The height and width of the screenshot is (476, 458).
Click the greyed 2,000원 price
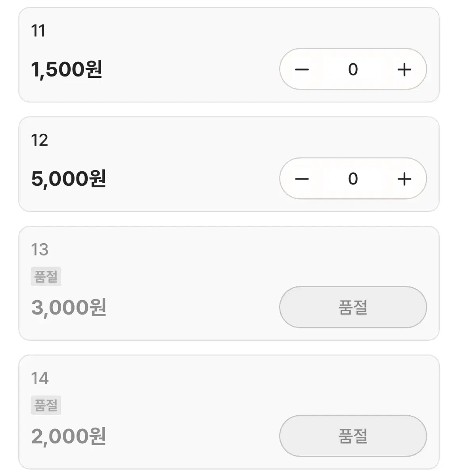coord(69,436)
